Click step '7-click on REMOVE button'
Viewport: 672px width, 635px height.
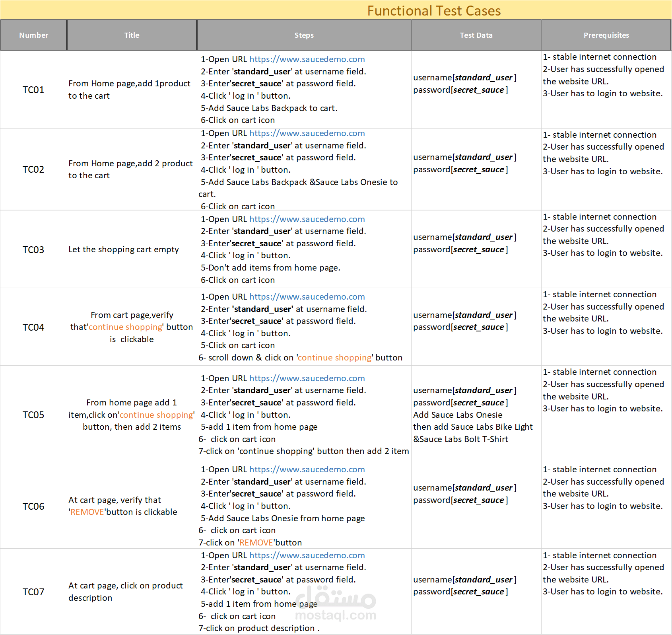(250, 543)
